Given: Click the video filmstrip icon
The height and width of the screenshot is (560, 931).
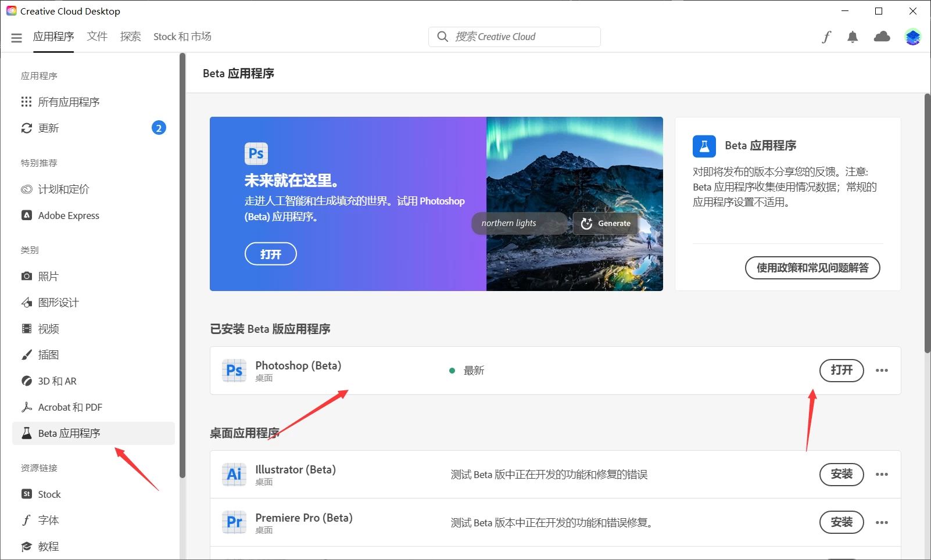Looking at the screenshot, I should pyautogui.click(x=26, y=329).
